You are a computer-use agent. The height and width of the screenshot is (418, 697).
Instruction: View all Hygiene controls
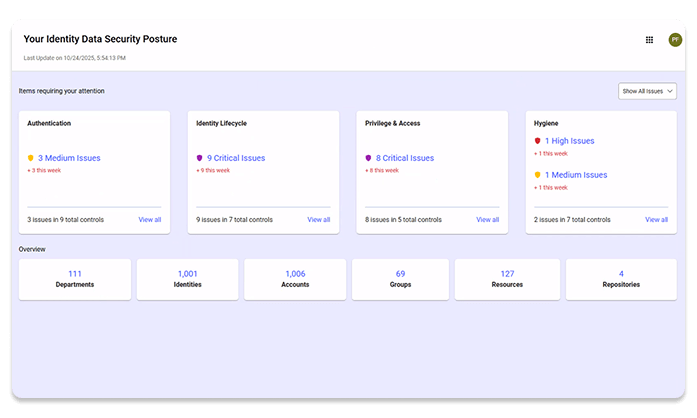[656, 219]
